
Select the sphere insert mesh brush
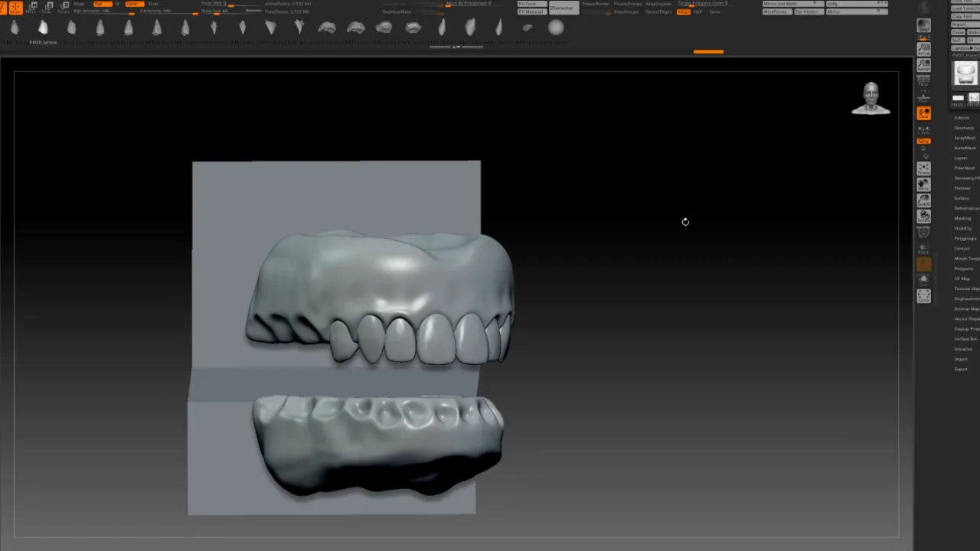click(x=556, y=28)
